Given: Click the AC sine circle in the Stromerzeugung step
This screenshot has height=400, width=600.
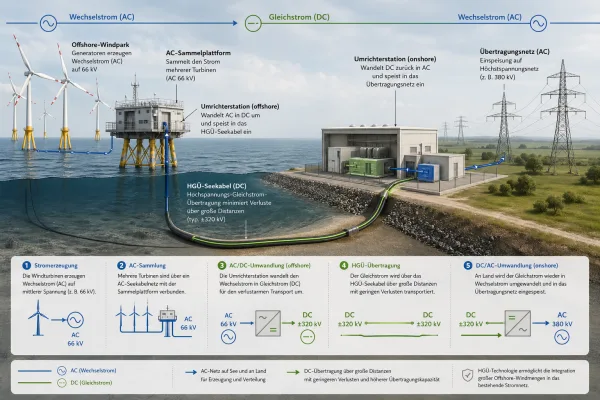Looking at the screenshot, I should tap(75, 320).
